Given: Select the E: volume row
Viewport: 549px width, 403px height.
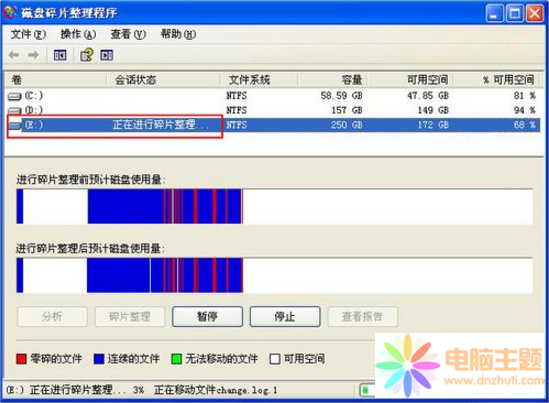Looking at the screenshot, I should click(x=274, y=125).
